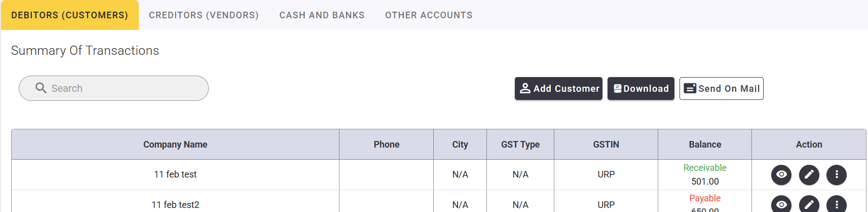
Task: Click the Company Name column header
Action: pos(175,145)
